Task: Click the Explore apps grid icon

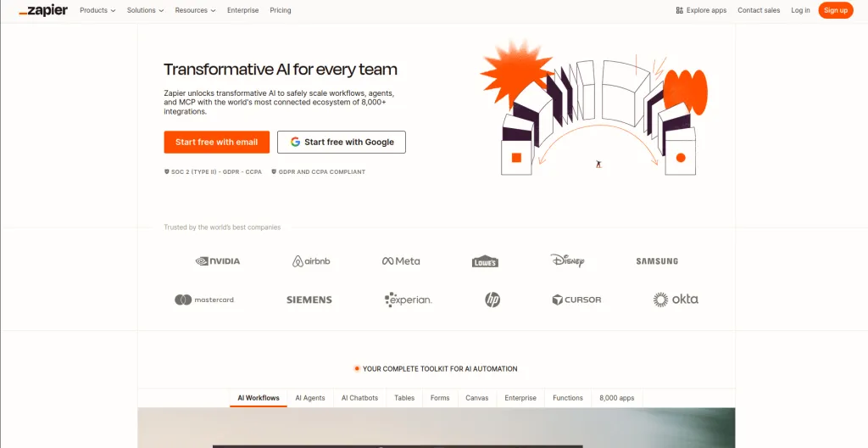Action: 679,10
